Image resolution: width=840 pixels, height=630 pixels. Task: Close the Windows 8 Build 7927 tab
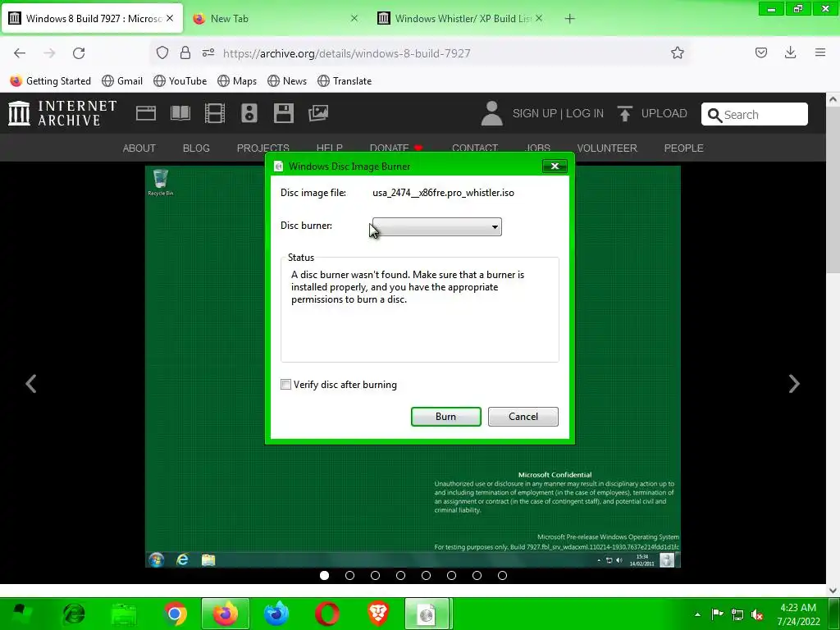(x=170, y=18)
